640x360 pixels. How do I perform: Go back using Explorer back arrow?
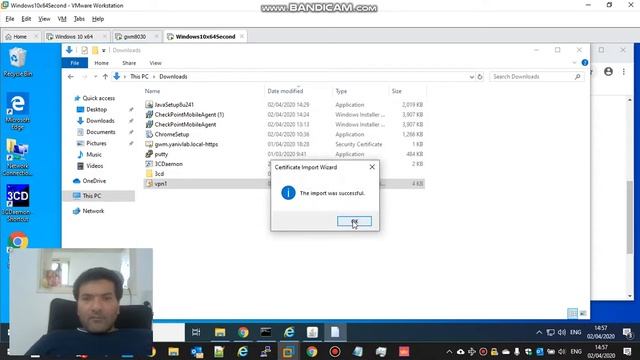[71, 76]
